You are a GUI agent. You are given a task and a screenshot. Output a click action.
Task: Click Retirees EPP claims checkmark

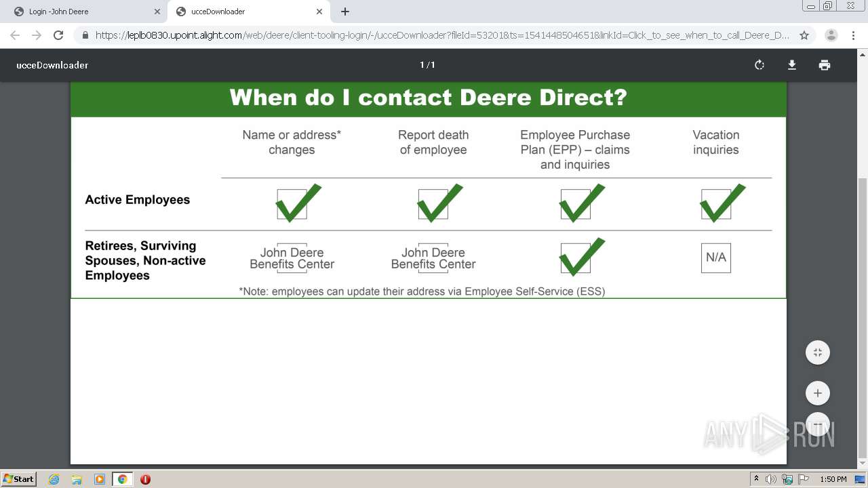(x=580, y=257)
